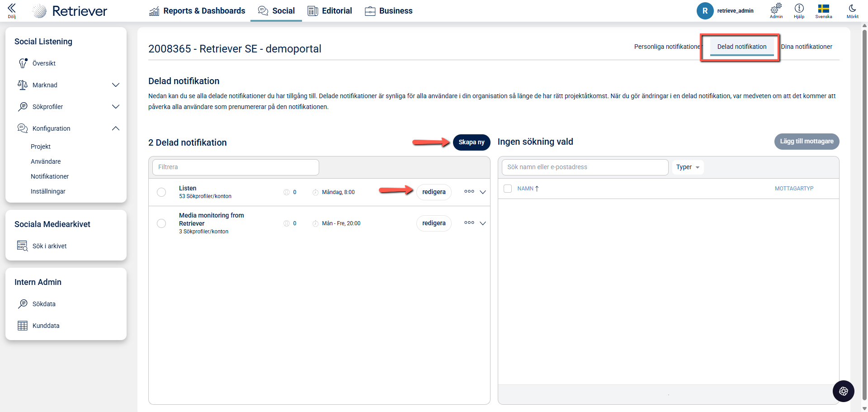Open the Admin gear icon
This screenshot has height=412, width=868.
(776, 11)
